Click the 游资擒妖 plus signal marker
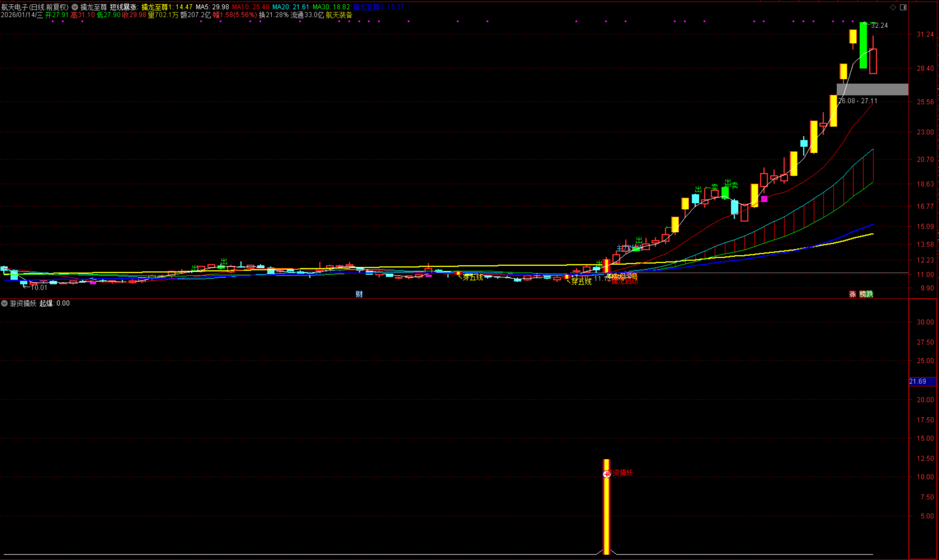Viewport: 939px width, 560px height. 606,474
